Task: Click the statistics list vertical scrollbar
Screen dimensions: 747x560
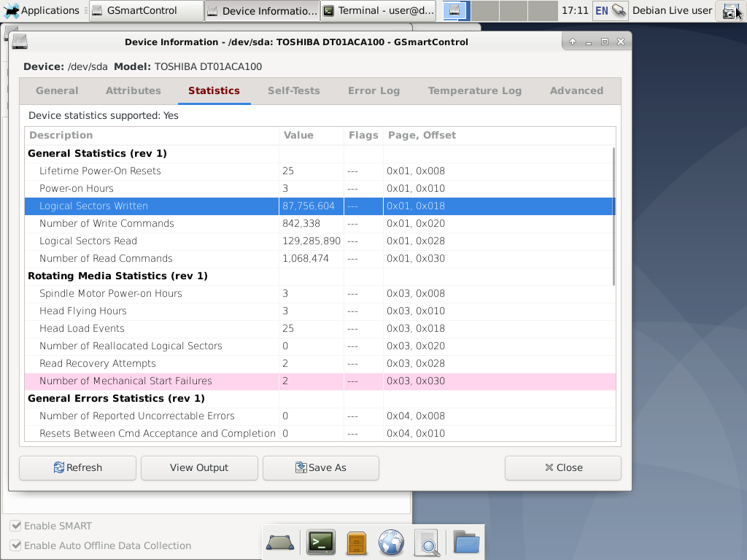Action: tap(614, 217)
